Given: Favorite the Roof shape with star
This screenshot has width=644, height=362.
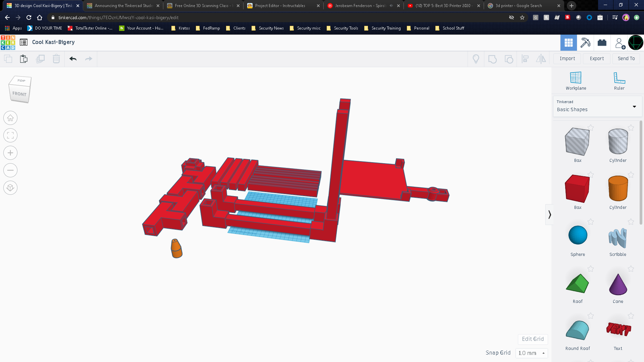Looking at the screenshot, I should [591, 269].
